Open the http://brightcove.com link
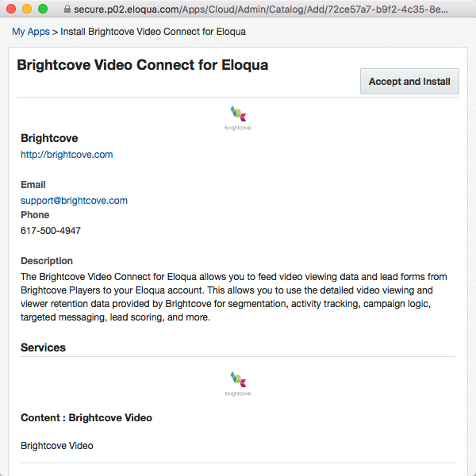This screenshot has height=476, width=476. click(x=67, y=155)
